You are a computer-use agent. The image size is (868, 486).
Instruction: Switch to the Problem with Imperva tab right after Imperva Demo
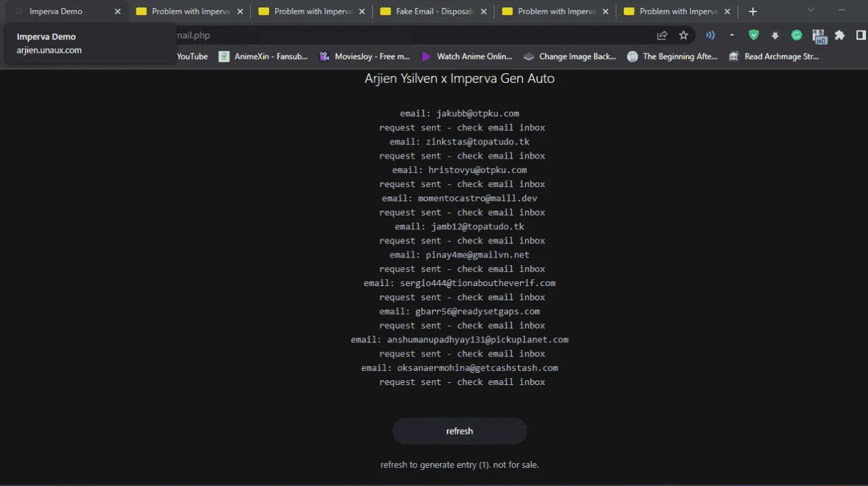pyautogui.click(x=189, y=12)
